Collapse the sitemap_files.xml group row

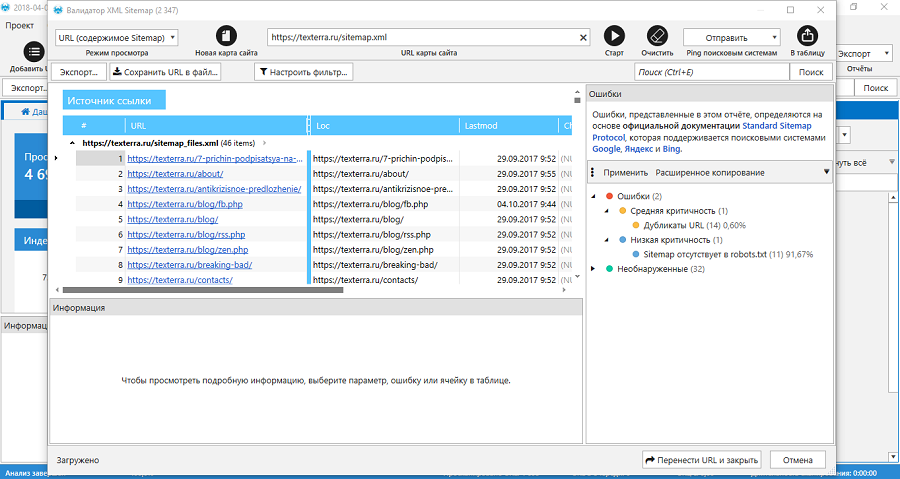[x=72, y=143]
